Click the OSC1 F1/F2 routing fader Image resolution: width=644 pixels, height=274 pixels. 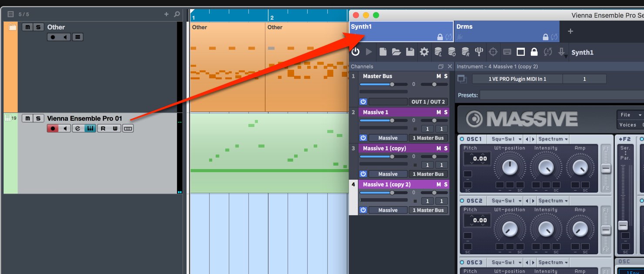[x=606, y=169]
